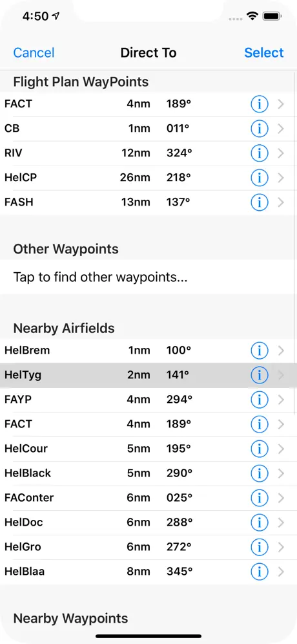Show info for FAYP airfield

click(260, 400)
